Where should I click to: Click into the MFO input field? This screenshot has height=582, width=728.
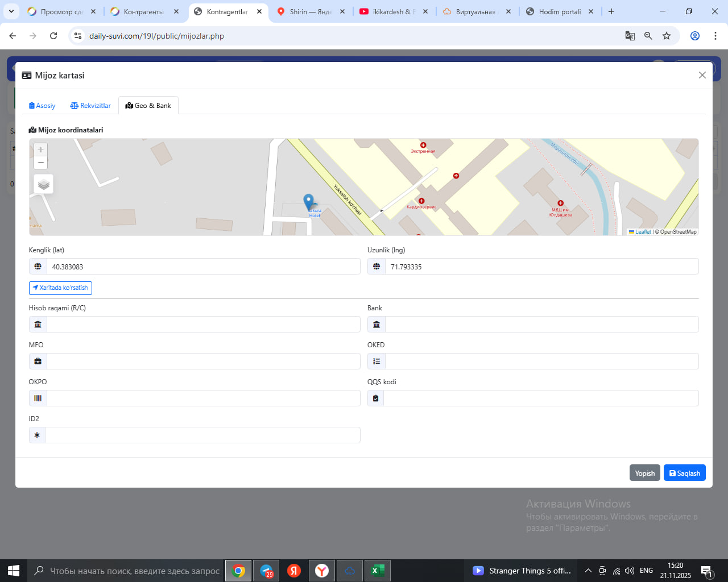pos(203,361)
